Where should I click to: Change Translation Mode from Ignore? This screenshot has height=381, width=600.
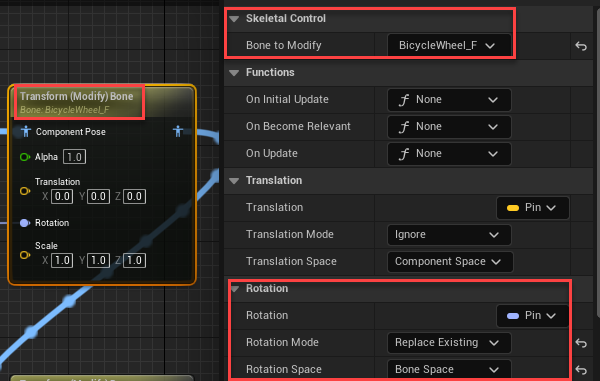coord(449,234)
